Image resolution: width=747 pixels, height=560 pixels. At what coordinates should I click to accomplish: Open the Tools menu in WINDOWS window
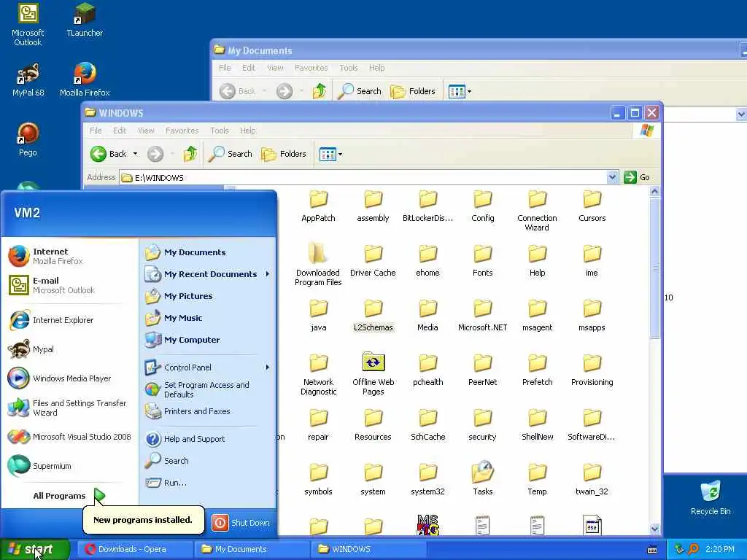(x=220, y=131)
